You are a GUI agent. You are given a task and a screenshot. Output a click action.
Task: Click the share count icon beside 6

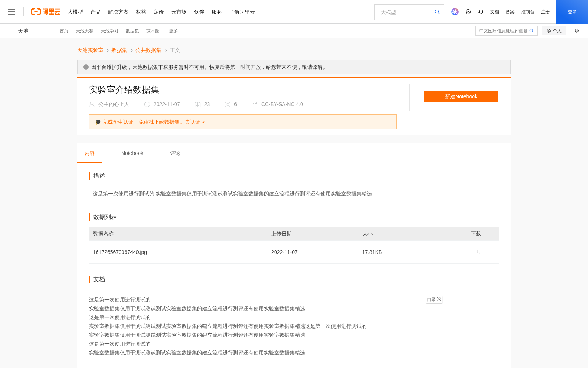coord(227,105)
